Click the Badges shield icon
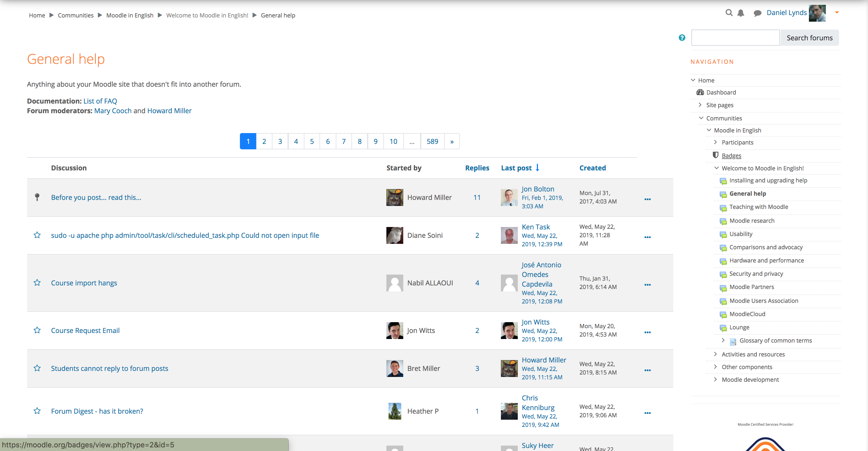 [715, 155]
